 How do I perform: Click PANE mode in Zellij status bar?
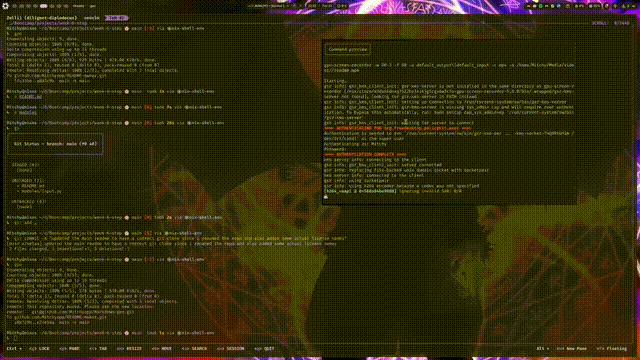(x=69, y=349)
